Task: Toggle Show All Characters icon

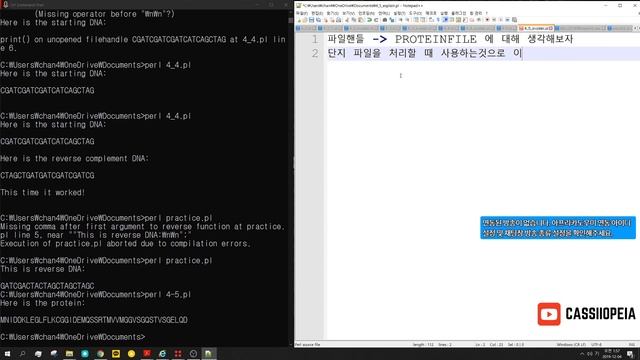Action: tap(438, 20)
